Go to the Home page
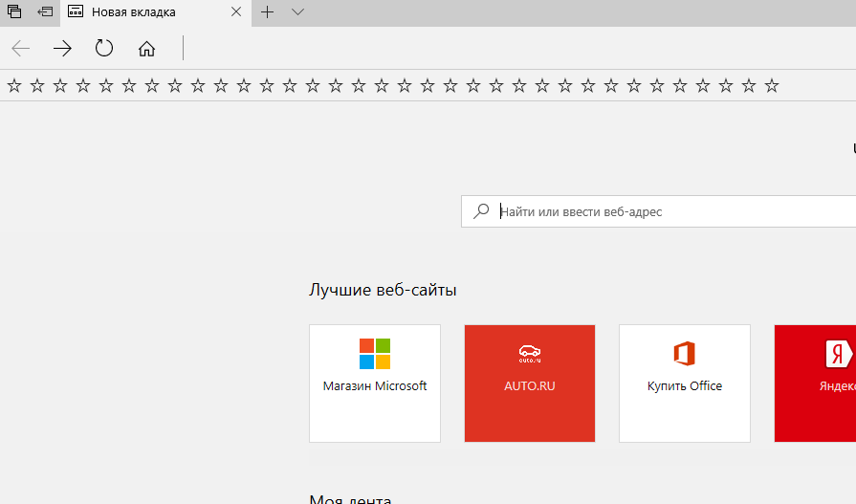The height and width of the screenshot is (504, 856). tap(146, 49)
